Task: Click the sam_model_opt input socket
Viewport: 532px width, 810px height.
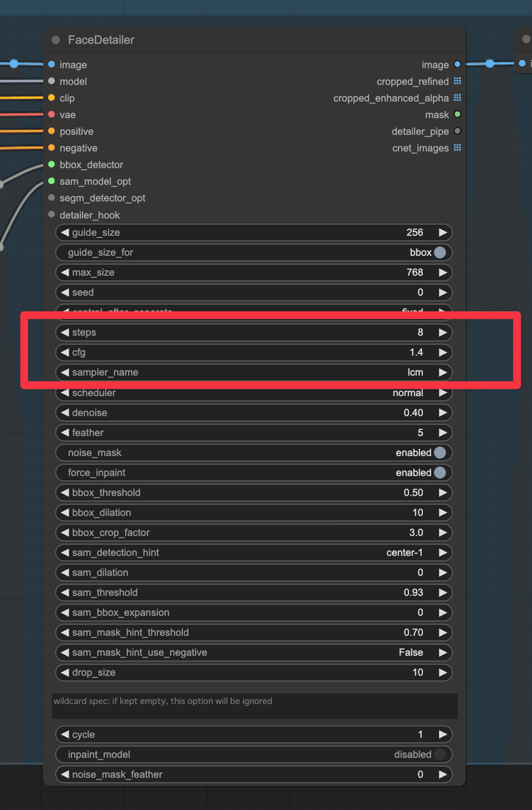Action: (51, 181)
